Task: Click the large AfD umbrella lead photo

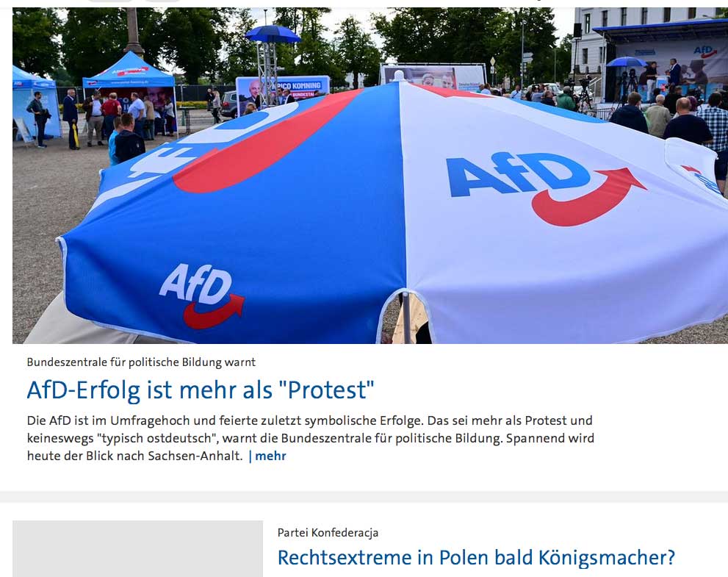Action: [x=370, y=176]
